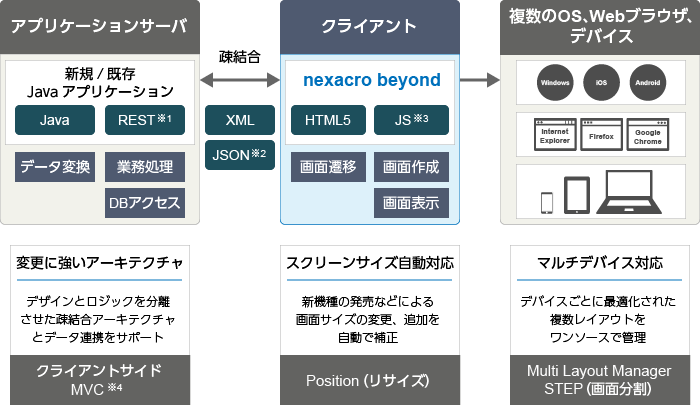Click the 変更に強いアーキテクチャ heading
The width and height of the screenshot is (700, 405).
coord(100,263)
